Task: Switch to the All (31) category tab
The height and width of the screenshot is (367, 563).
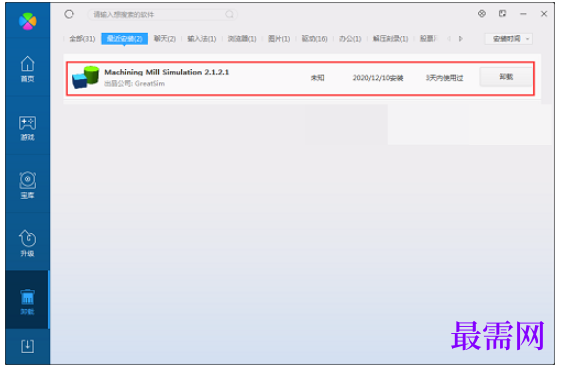Action: (82, 39)
